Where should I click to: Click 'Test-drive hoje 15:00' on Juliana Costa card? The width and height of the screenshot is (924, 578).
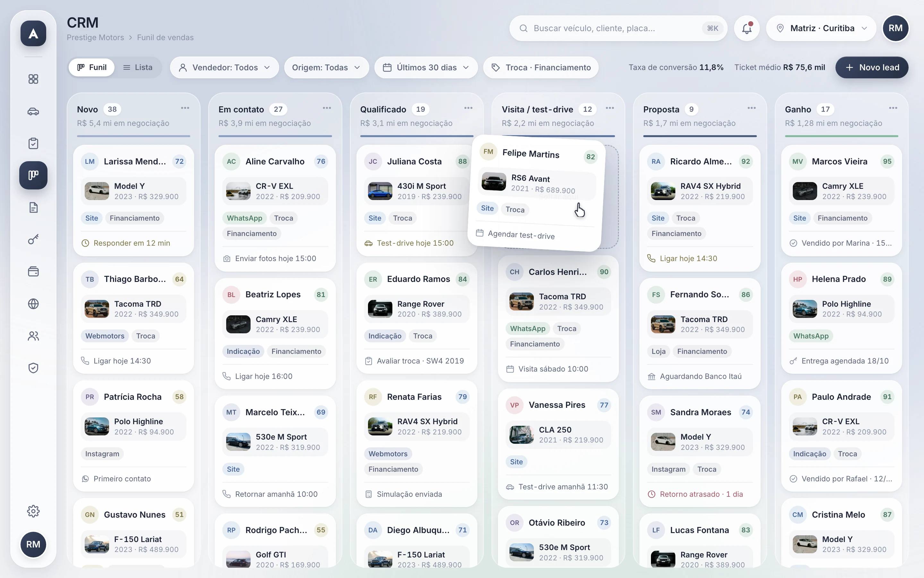(415, 243)
